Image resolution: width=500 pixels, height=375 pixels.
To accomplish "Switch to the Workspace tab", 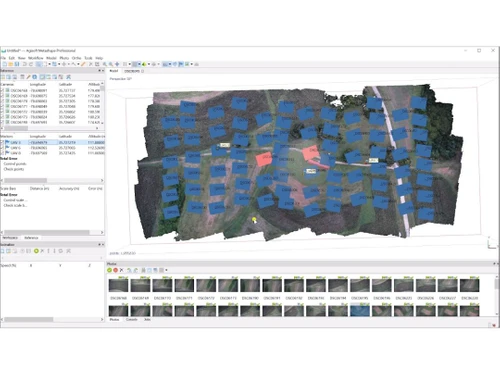I will tap(10, 238).
